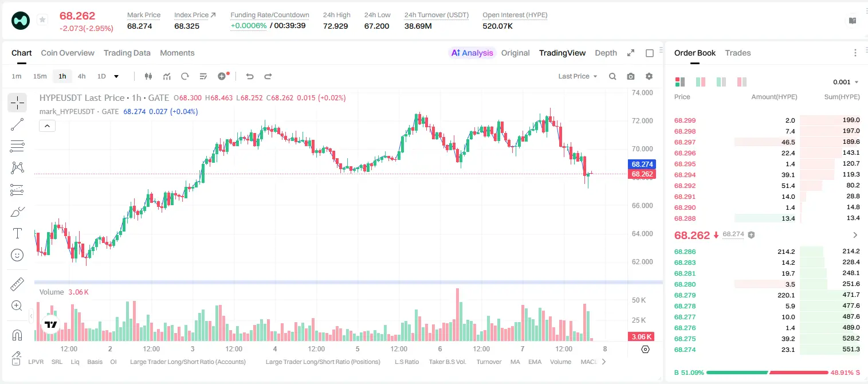Image resolution: width=868 pixels, height=384 pixels.
Task: Click the chart screenshot camera icon
Action: (x=631, y=76)
